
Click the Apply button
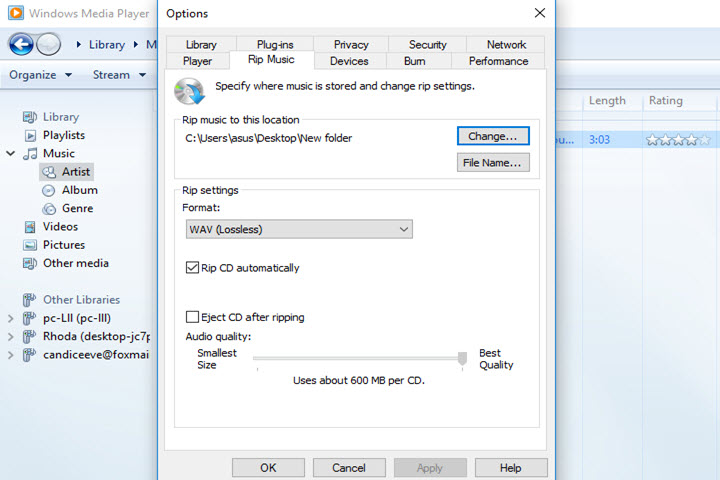430,468
